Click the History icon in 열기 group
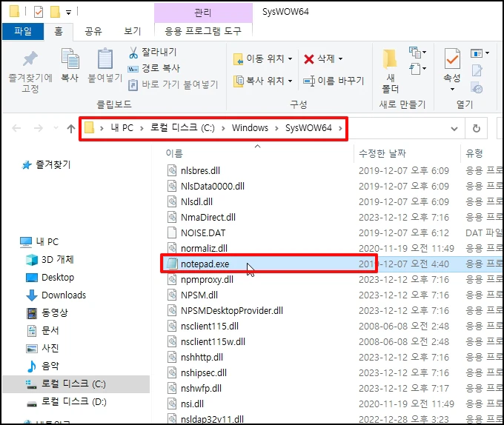This screenshot has width=504, height=425. [477, 87]
